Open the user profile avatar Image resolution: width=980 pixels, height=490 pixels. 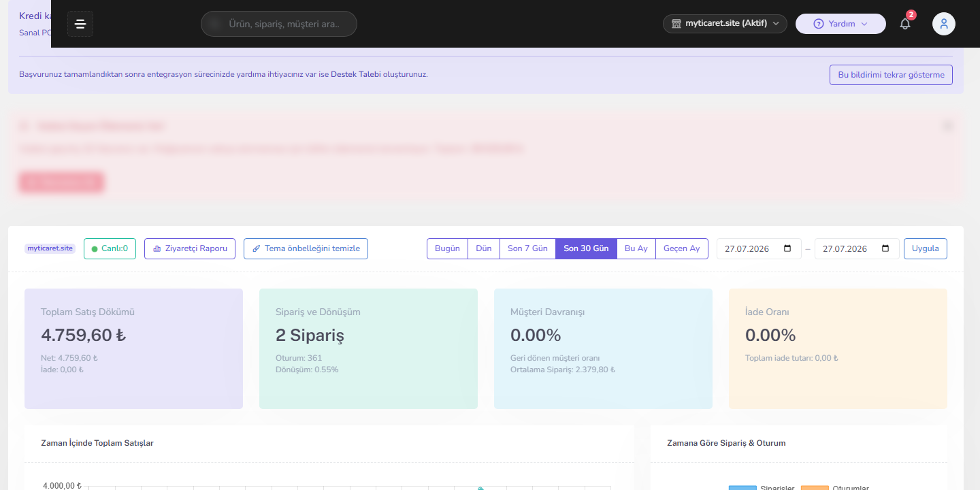tap(944, 24)
